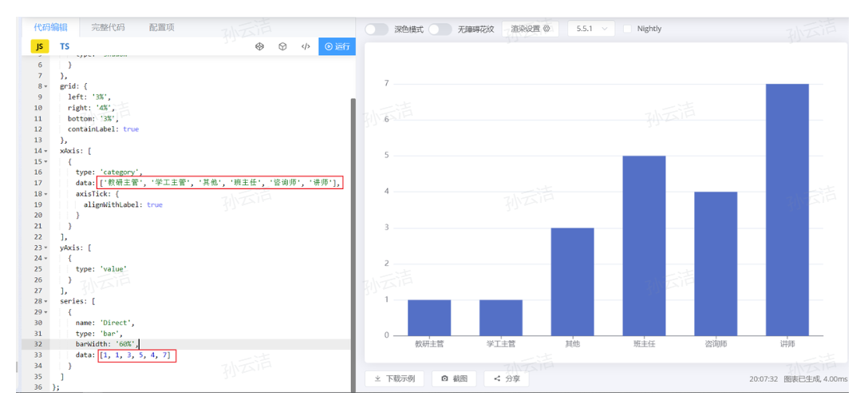Click bottom: '3%' on line 11

pyautogui.click(x=93, y=119)
